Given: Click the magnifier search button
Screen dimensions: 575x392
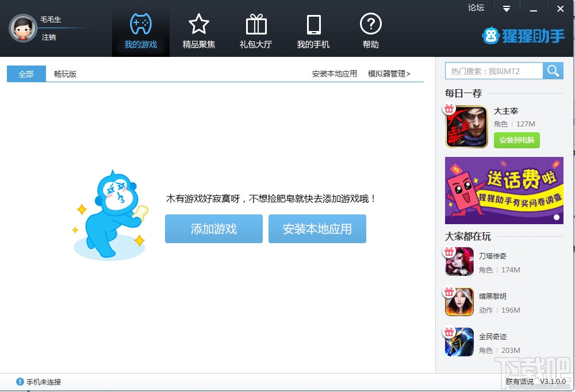Looking at the screenshot, I should point(553,71).
